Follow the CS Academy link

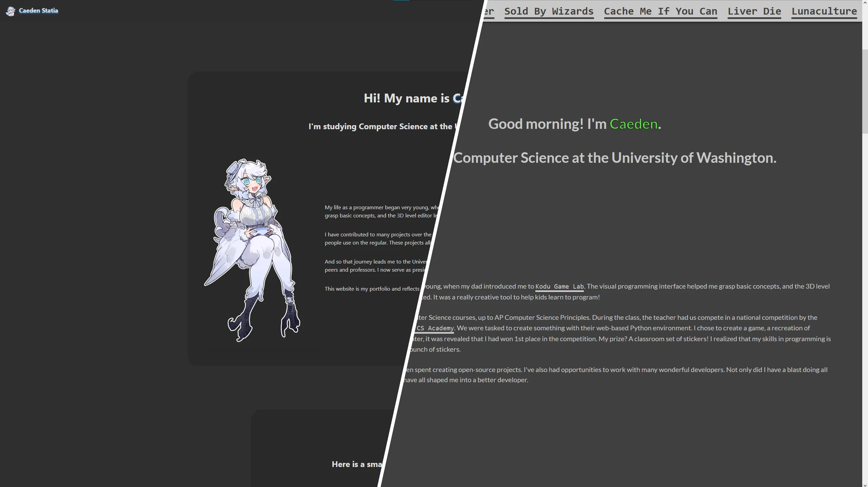pyautogui.click(x=435, y=328)
